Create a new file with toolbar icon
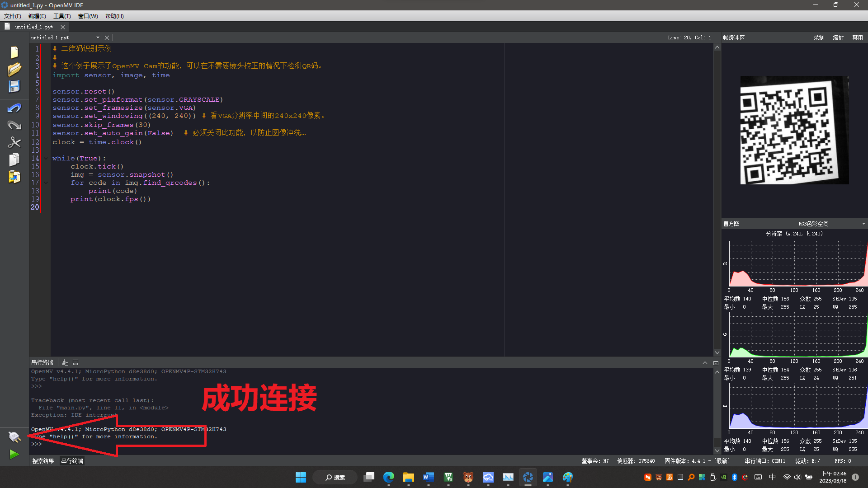Image resolution: width=868 pixels, height=488 pixels. pyautogui.click(x=14, y=52)
